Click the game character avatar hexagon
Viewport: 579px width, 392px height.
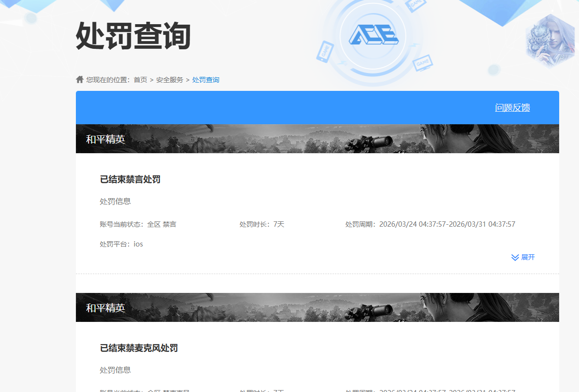pos(550,42)
